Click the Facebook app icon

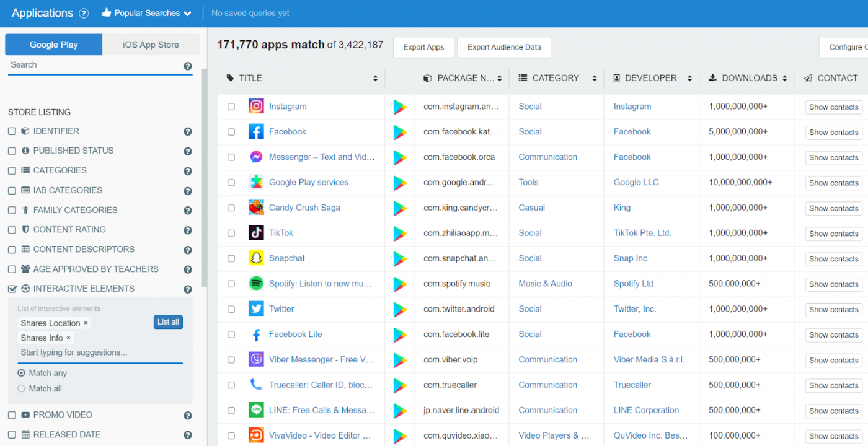pos(256,131)
